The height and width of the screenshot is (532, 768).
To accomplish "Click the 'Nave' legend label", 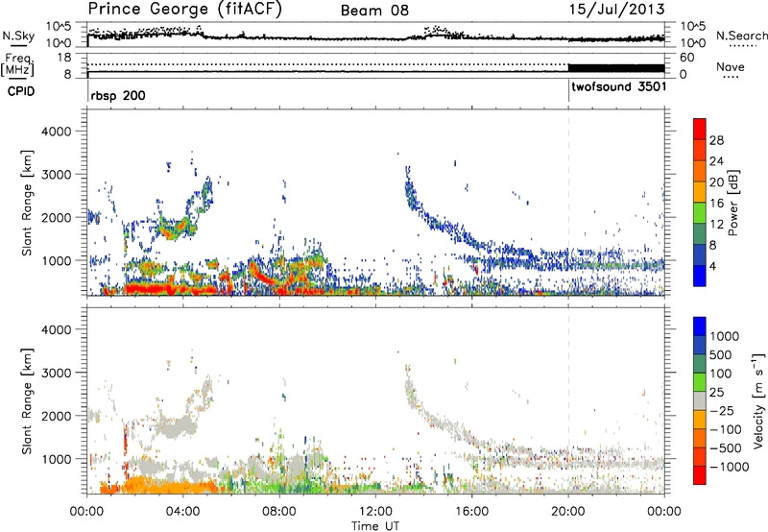I will [731, 66].
